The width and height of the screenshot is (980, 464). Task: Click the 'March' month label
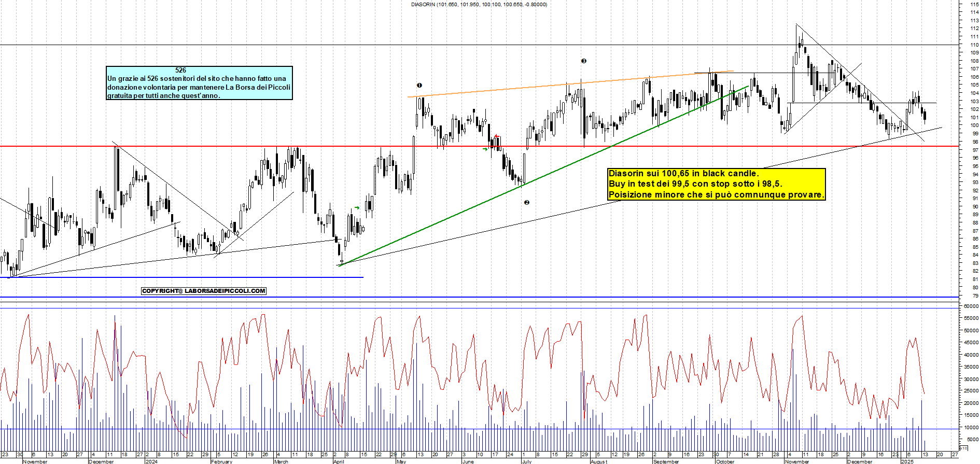point(281,461)
